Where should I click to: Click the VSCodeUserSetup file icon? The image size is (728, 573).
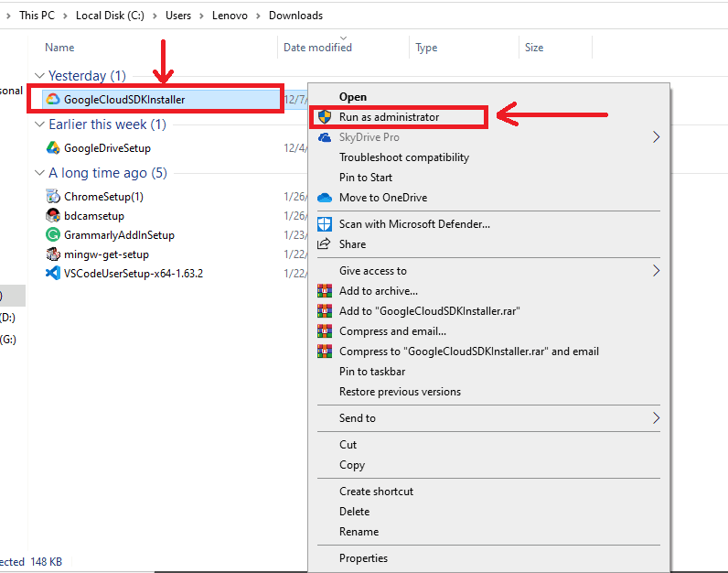pyautogui.click(x=53, y=274)
